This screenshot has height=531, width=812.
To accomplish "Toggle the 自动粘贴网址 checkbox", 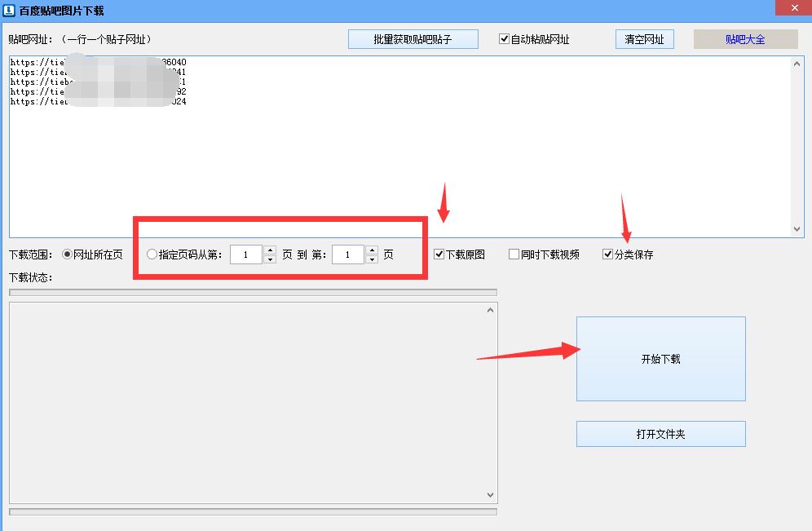I will pos(504,39).
